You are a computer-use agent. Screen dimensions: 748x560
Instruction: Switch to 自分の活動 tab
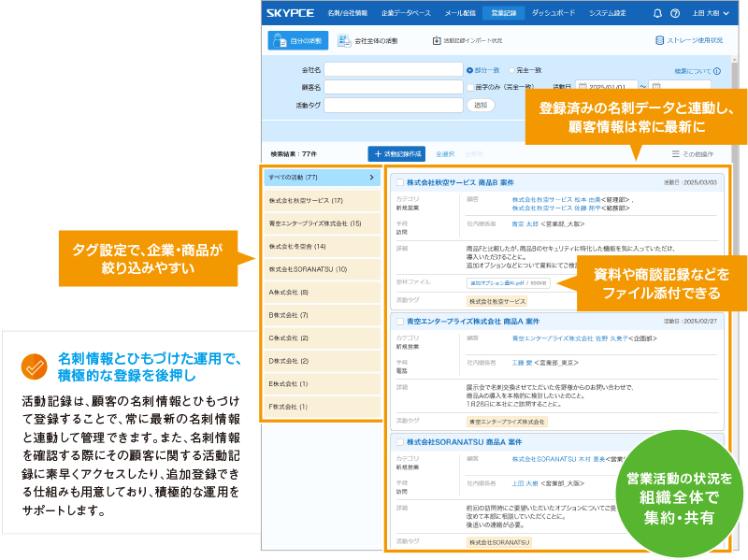(297, 40)
